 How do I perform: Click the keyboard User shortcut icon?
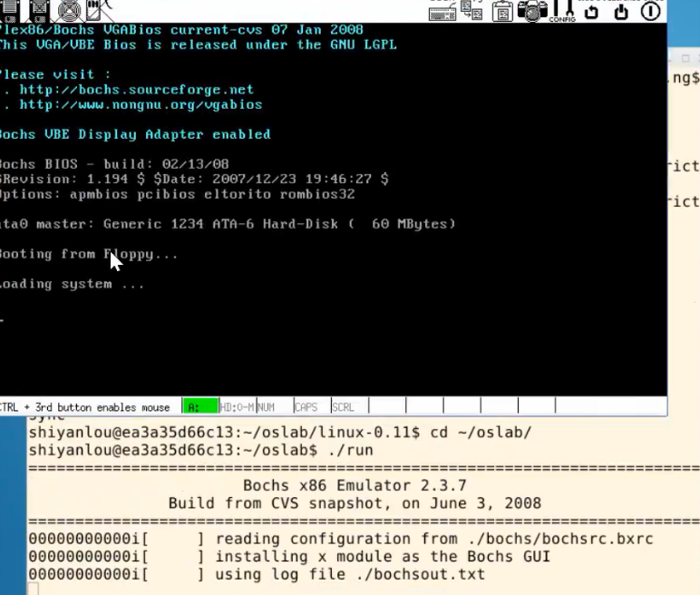click(x=442, y=11)
